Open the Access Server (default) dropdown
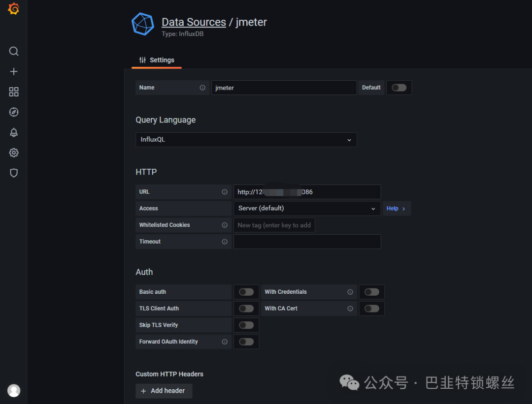 point(307,209)
